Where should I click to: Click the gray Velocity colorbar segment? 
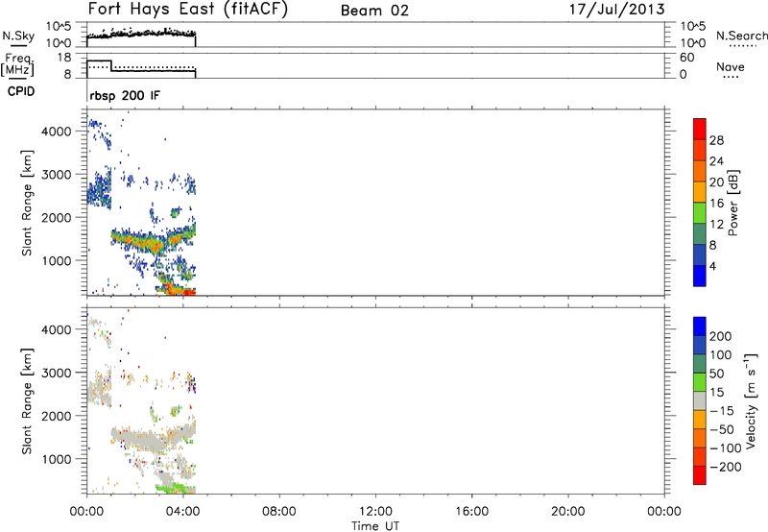tap(700, 400)
